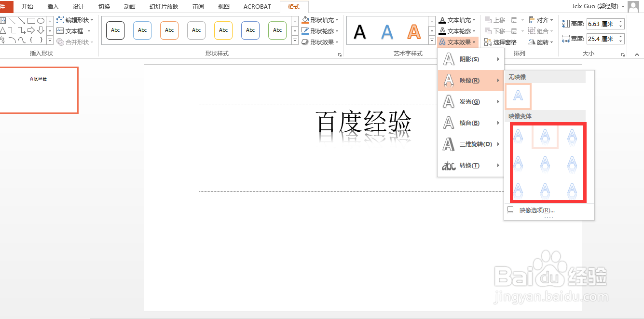
Task: Select the straight line shape
Action: point(12,21)
